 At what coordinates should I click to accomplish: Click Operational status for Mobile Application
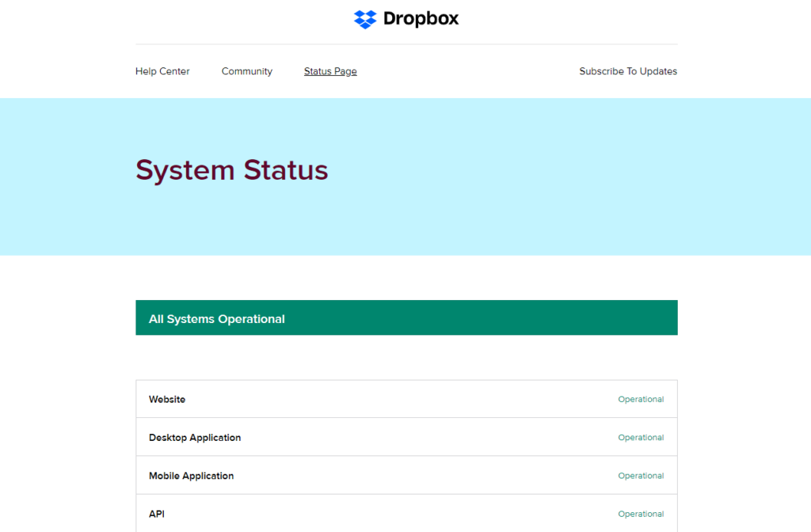pyautogui.click(x=641, y=476)
